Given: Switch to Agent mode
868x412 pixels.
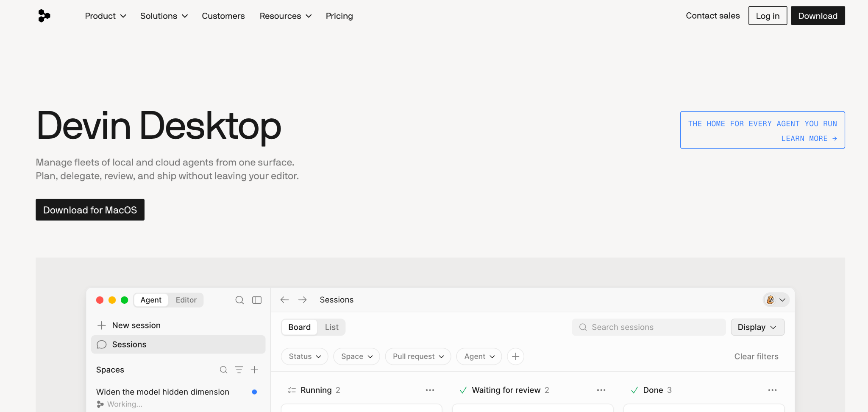Looking at the screenshot, I should tap(151, 300).
